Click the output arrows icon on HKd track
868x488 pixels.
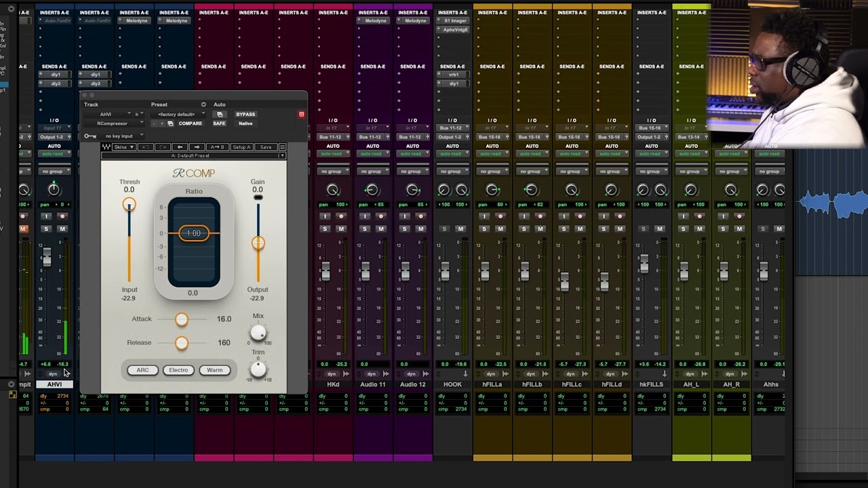[x=347, y=373]
